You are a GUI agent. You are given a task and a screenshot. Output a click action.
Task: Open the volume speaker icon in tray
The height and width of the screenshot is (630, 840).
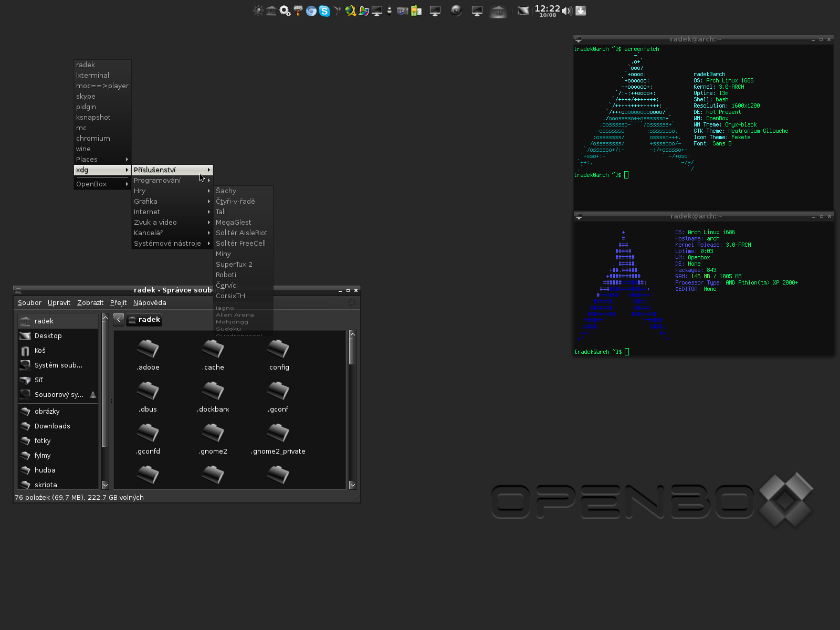click(567, 10)
